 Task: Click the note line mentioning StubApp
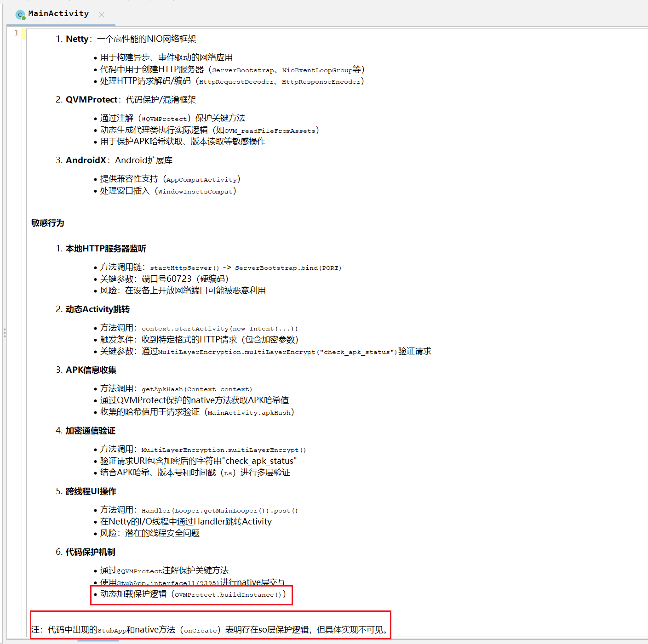[x=210, y=630]
